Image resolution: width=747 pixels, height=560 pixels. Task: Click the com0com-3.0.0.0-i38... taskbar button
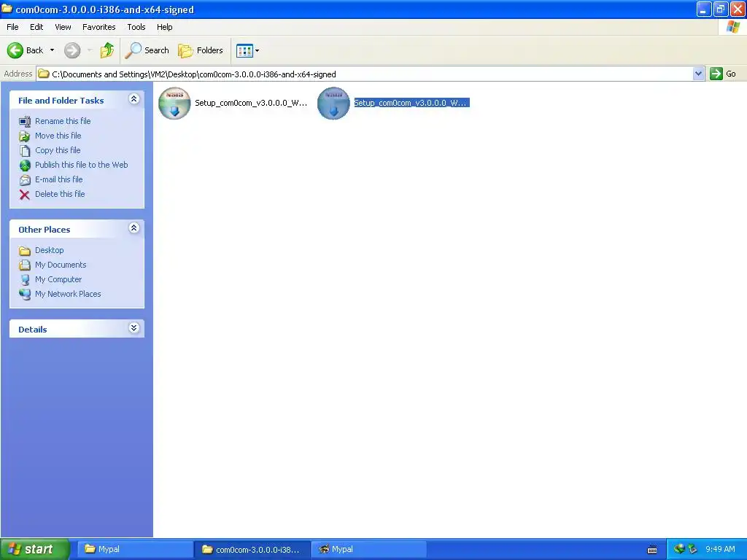tap(252, 549)
